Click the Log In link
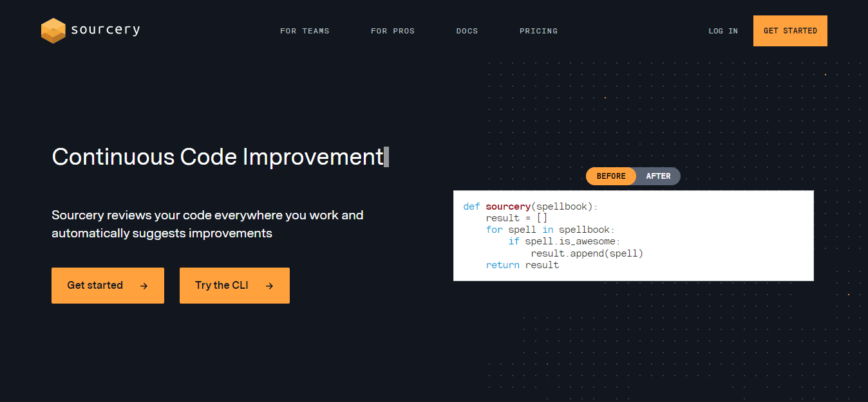This screenshot has width=868, height=402. pos(723,31)
